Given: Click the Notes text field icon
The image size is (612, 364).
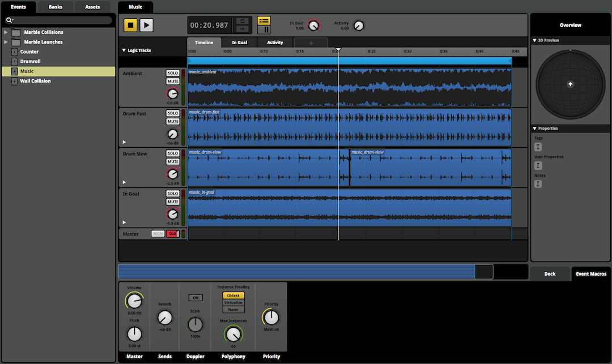Looking at the screenshot, I should click(538, 184).
